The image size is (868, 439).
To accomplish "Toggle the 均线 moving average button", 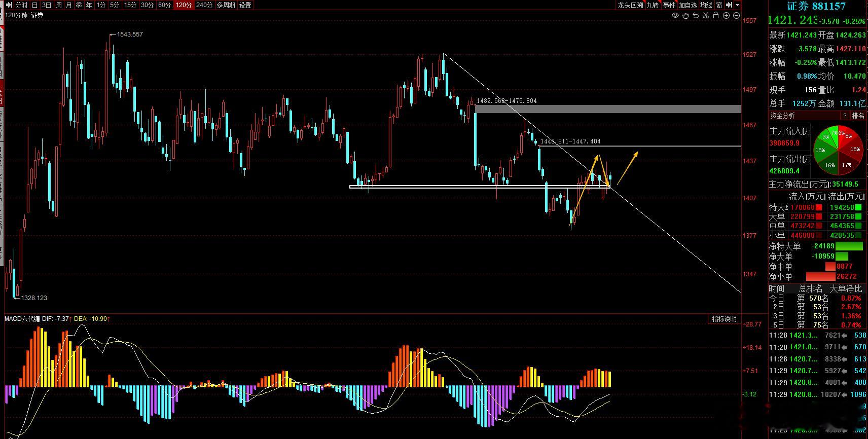I will 706,5.
